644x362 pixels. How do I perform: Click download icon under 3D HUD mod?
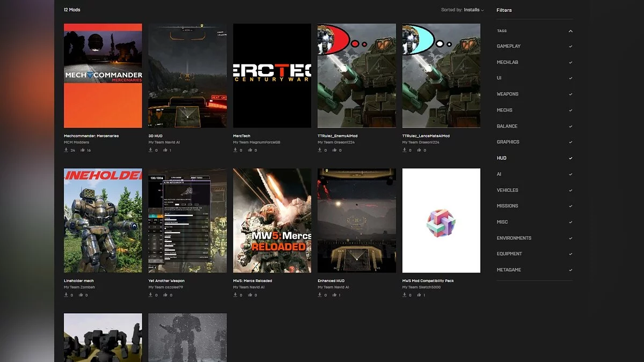pyautogui.click(x=151, y=150)
